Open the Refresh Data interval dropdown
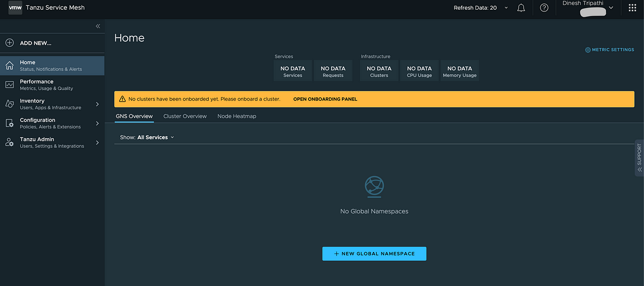This screenshot has height=286, width=644. [x=481, y=8]
